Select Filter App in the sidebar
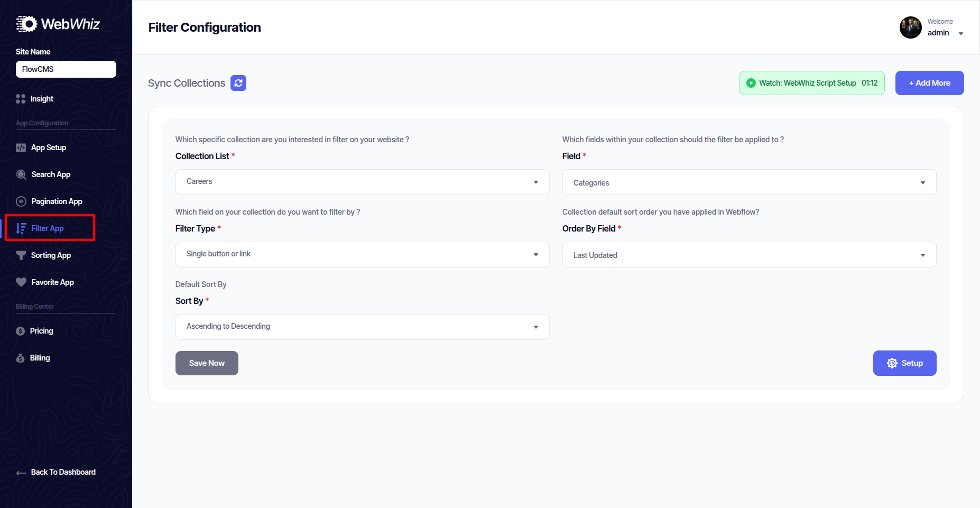Screen dimensions: 980x508 tap(48, 228)
